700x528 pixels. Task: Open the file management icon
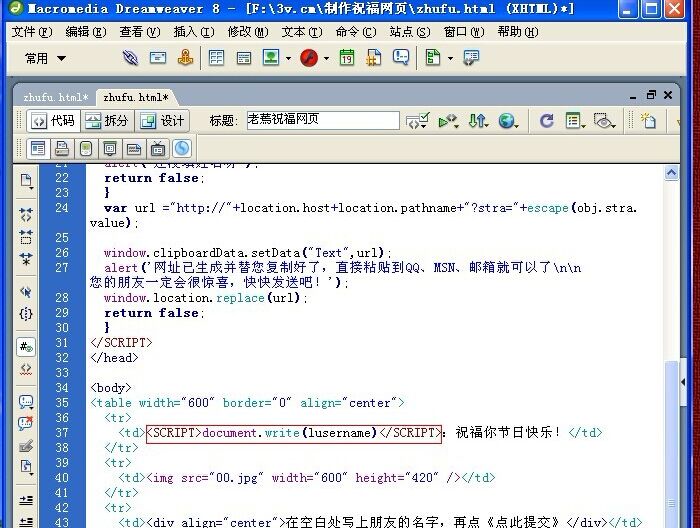click(x=478, y=121)
